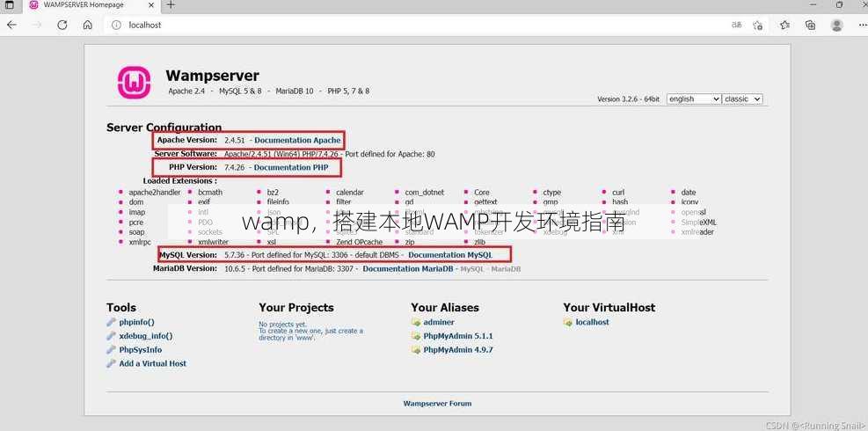
Task: Click the Zend OPcache extension entry
Action: click(360, 242)
